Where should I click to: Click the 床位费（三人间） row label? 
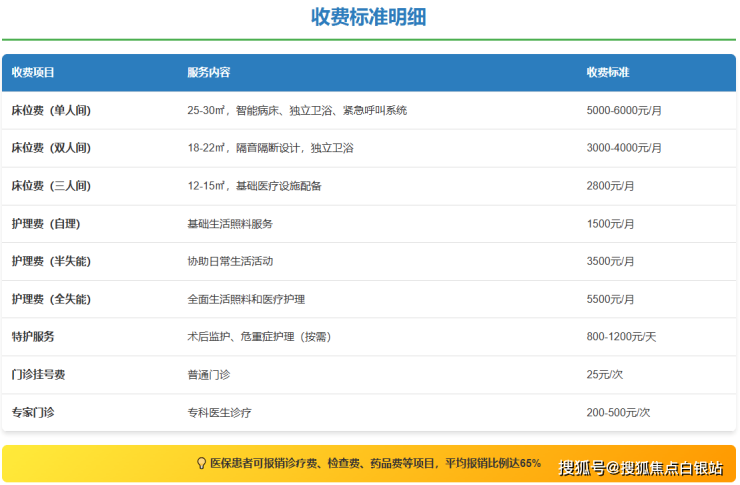click(x=51, y=186)
